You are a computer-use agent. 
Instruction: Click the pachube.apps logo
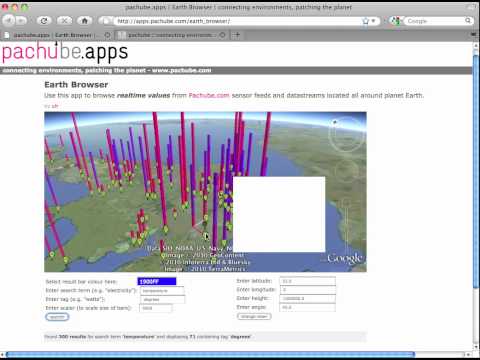pyautogui.click(x=65, y=52)
